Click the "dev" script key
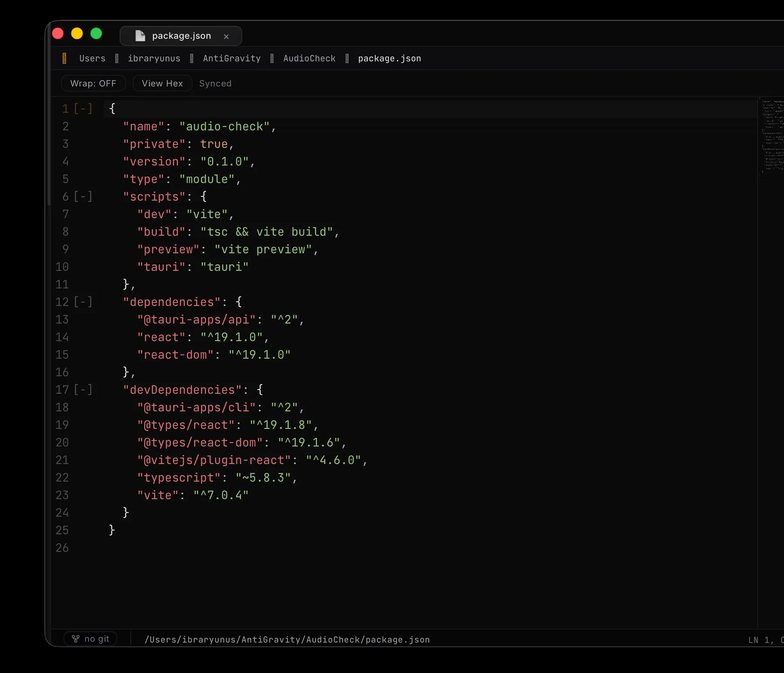This screenshot has height=673, width=784. 154,214
